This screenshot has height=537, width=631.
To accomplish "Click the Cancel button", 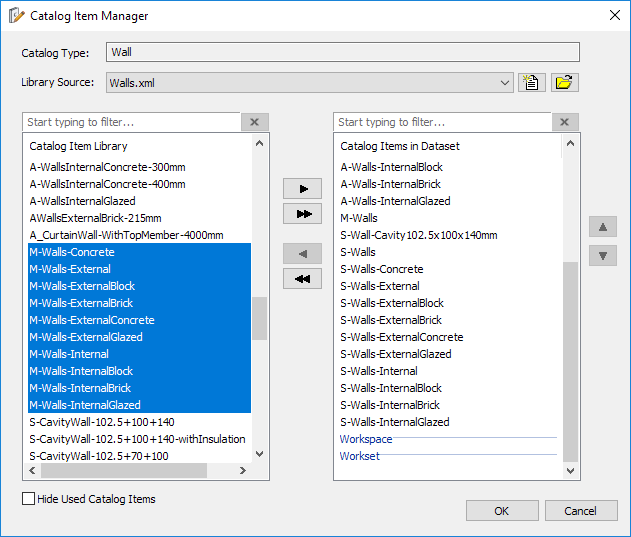I will tap(581, 511).
